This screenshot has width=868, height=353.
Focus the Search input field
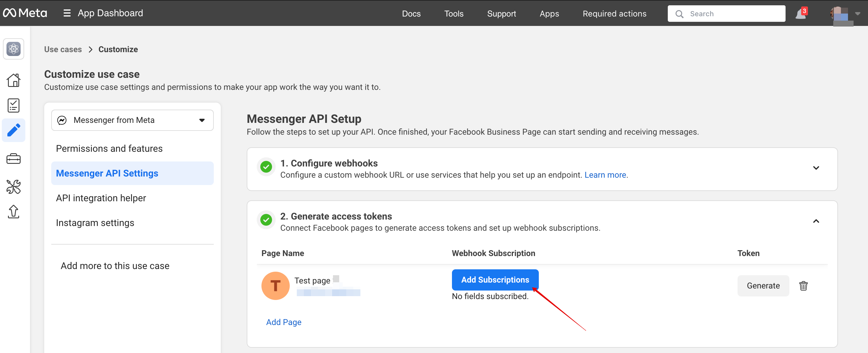pos(735,14)
